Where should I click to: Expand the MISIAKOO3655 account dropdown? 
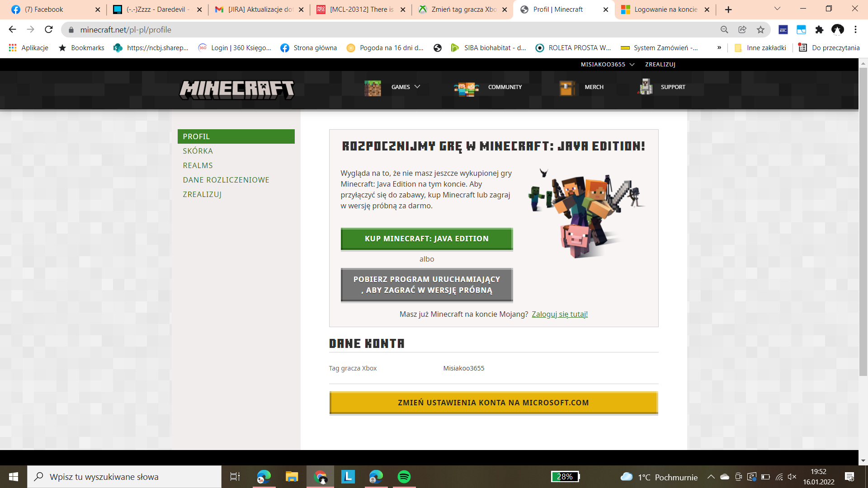coord(607,65)
